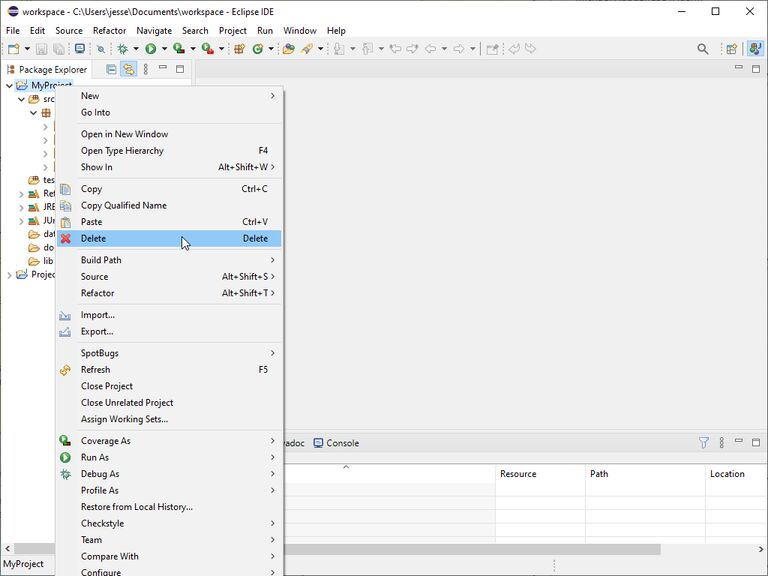
Task: Collapse the MyProject tree node
Action: (x=9, y=86)
